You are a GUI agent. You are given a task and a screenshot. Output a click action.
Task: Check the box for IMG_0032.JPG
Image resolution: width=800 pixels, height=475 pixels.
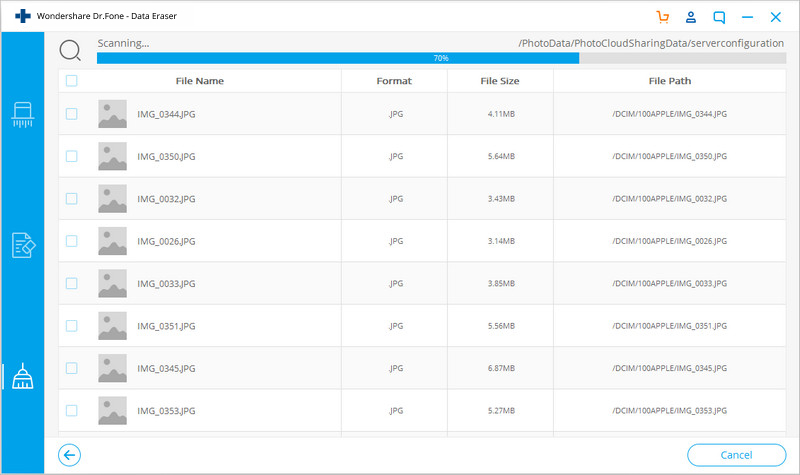coord(71,198)
